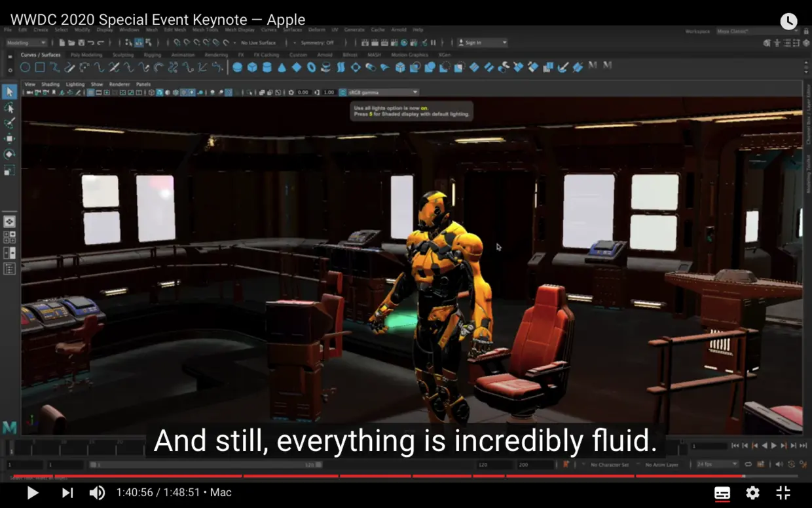This screenshot has height=508, width=812.
Task: Create a NURBS circle from shelf
Action: (x=25, y=68)
